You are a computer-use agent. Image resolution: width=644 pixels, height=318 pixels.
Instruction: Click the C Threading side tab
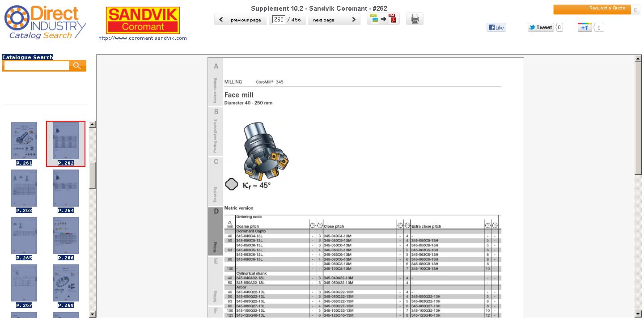pos(216,182)
